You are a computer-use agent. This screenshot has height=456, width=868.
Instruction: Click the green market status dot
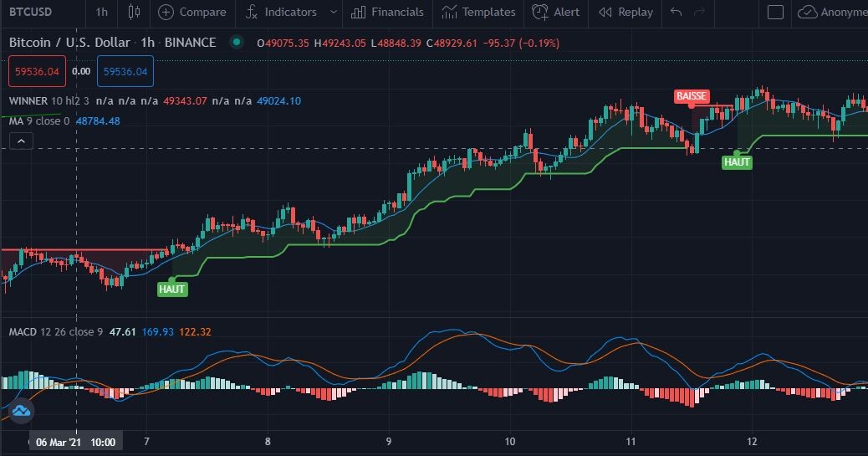(237, 42)
